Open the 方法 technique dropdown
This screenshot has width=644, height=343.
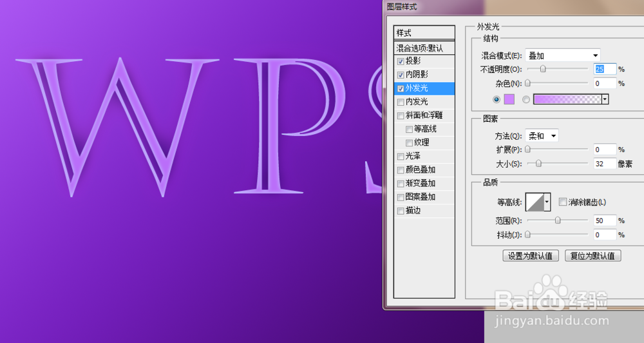(x=542, y=136)
